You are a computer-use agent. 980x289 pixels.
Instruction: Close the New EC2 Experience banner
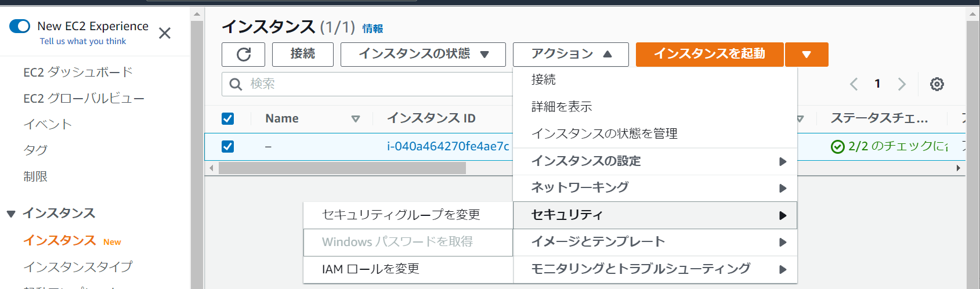click(165, 33)
